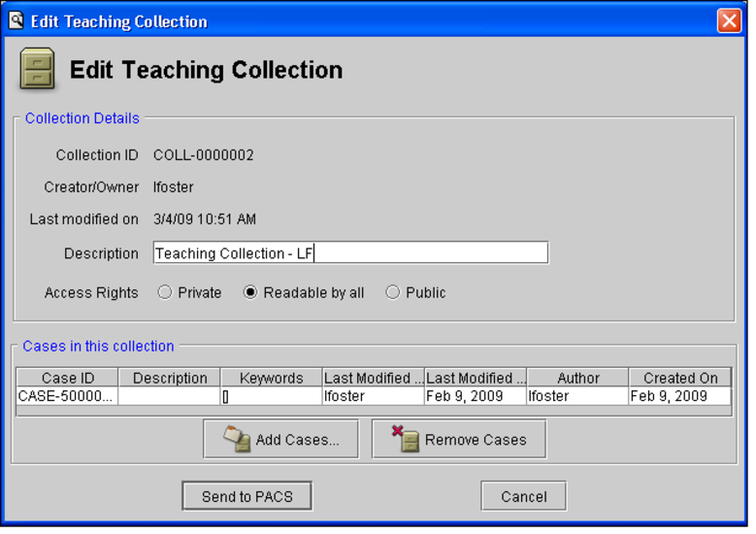Click the Add Cases folder icon
Viewport: 756px width, 534px height.
point(237,440)
